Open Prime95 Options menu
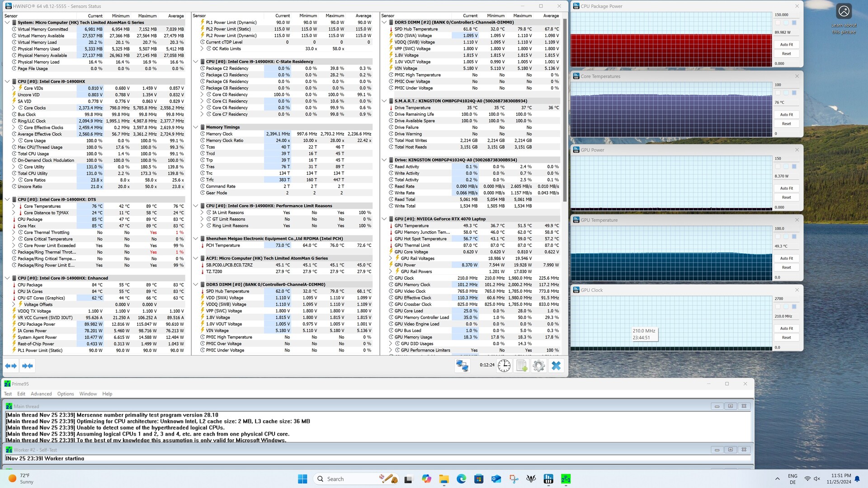The image size is (868, 488). (66, 394)
